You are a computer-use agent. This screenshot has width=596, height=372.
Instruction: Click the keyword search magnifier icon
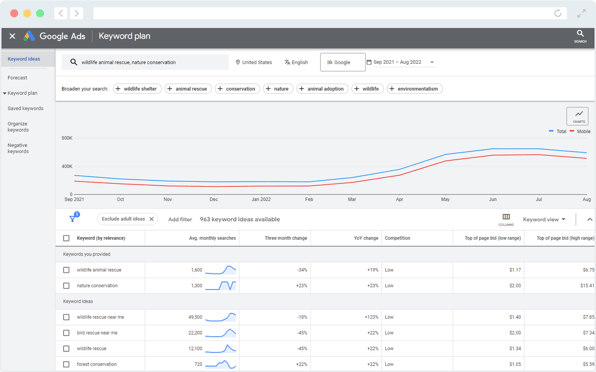[x=73, y=62]
